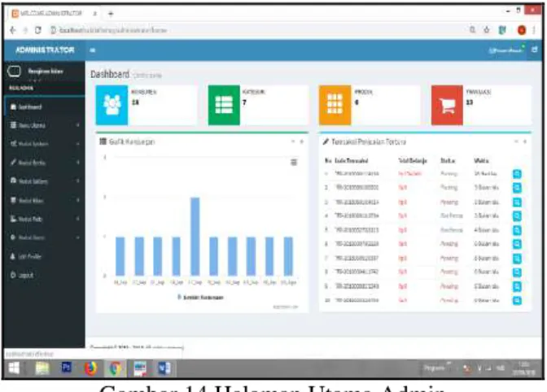Open the Menu Utama sidebar entry
The width and height of the screenshot is (547, 392).
pos(44,125)
